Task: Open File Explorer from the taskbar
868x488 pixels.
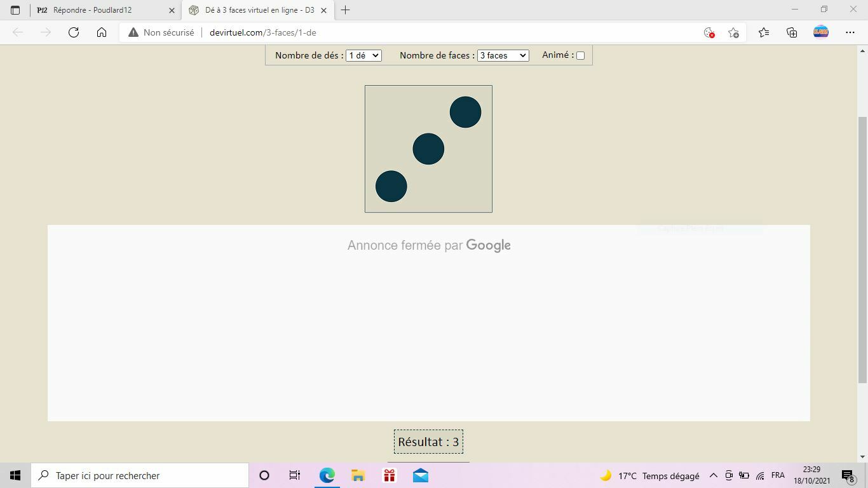Action: (x=358, y=475)
